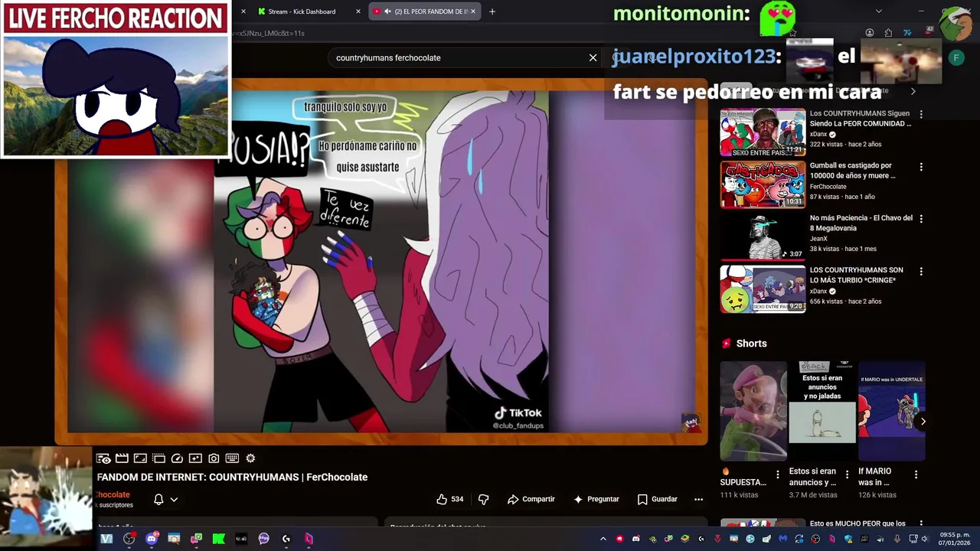Screen dimensions: 980x551
Task: Open the settings gear icon under video
Action: [250, 458]
